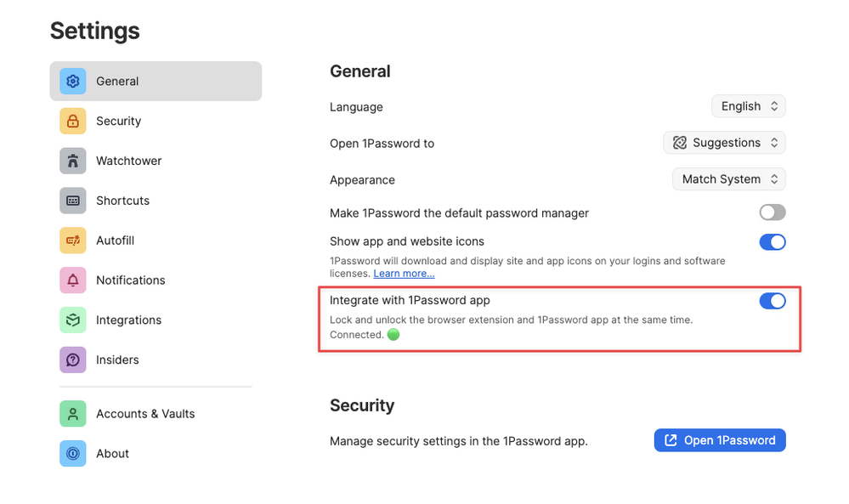Screen dimensions: 849x504
Task: Open Watchtower via its tower icon
Action: tap(73, 161)
